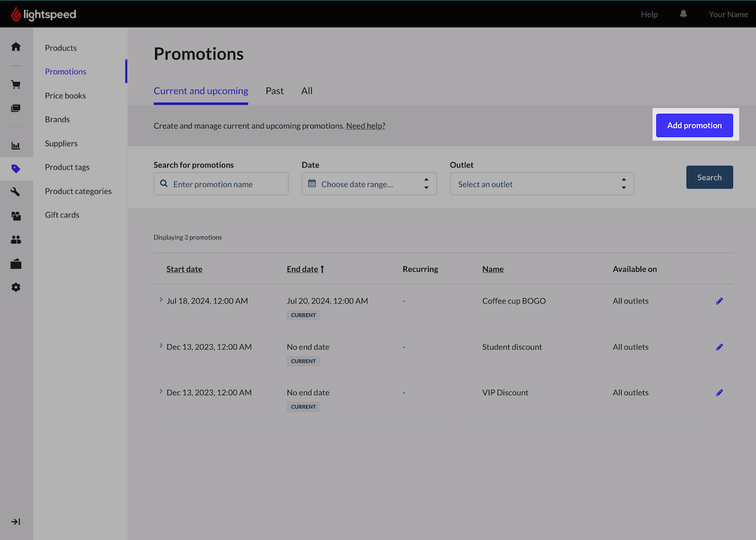Open the Need help? link

point(365,126)
